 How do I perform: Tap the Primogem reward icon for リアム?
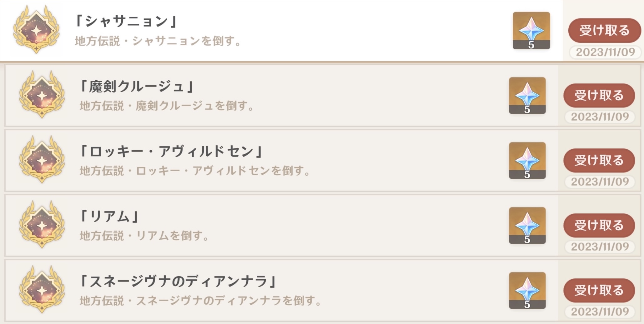click(527, 225)
